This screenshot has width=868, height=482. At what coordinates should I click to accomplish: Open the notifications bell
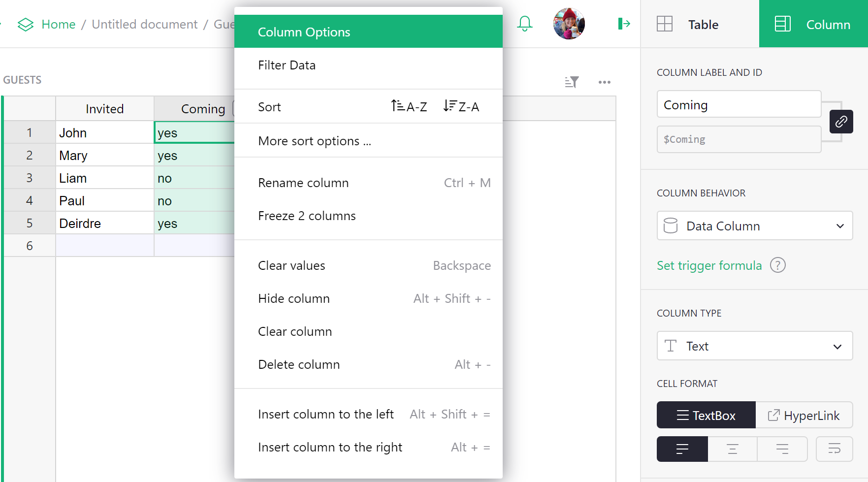click(524, 23)
